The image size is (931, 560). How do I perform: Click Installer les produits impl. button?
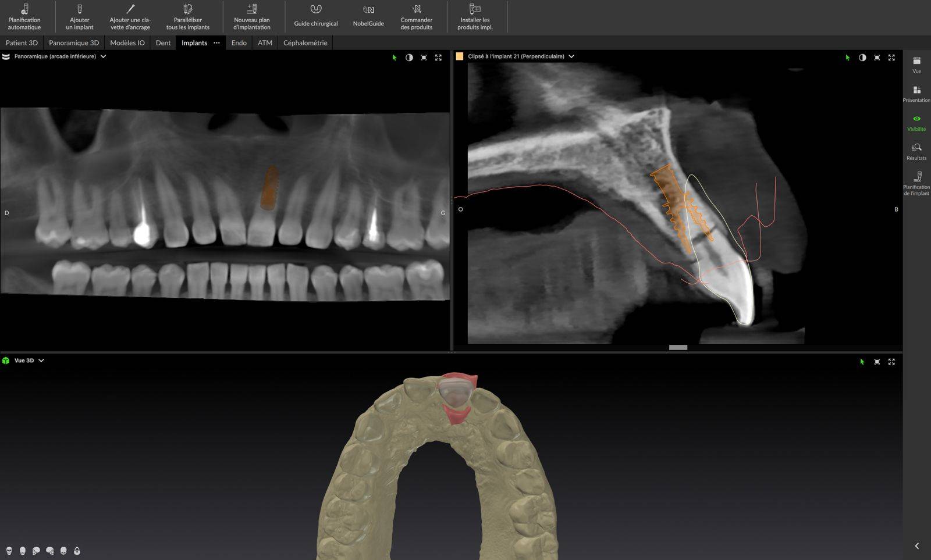(475, 17)
